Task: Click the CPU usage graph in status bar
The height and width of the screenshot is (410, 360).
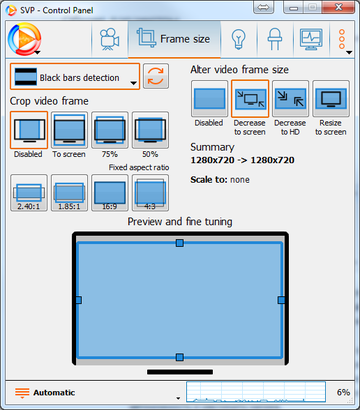Action: (x=256, y=392)
